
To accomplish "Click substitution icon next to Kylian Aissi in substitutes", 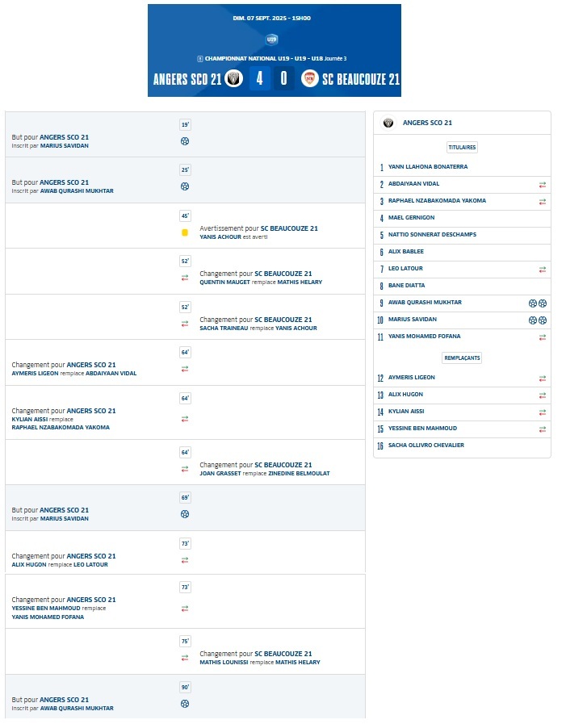I will (543, 412).
